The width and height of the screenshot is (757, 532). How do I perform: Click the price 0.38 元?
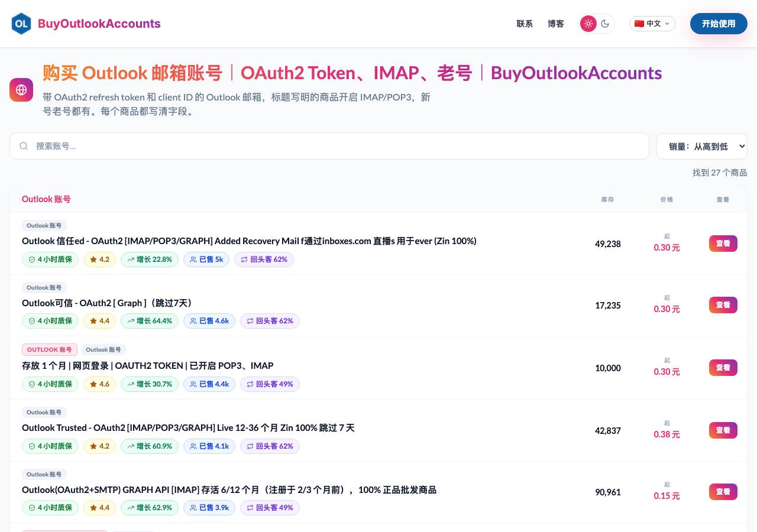click(667, 434)
